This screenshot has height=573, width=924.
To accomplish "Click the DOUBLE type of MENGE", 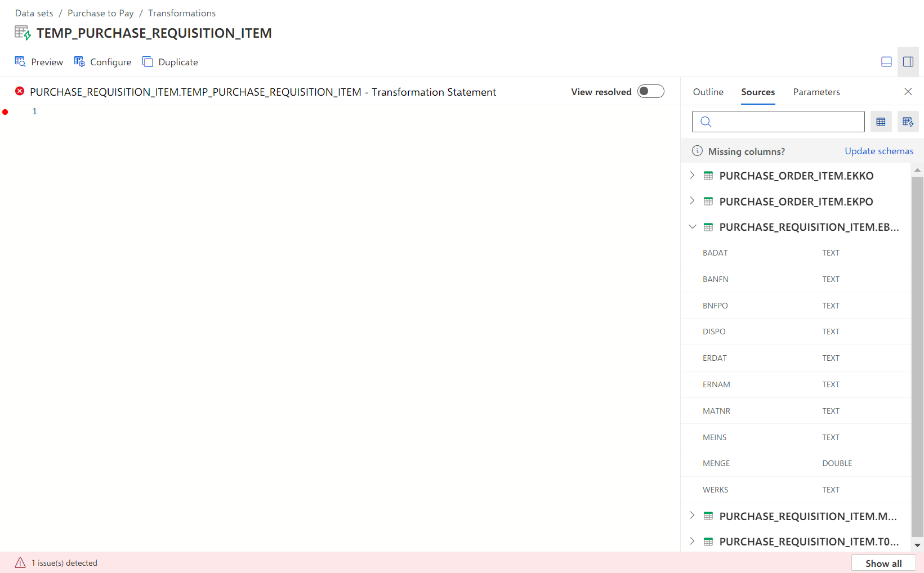I will [837, 463].
